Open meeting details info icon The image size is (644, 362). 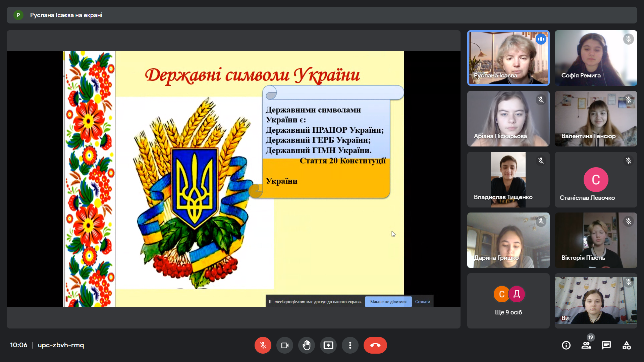tap(566, 345)
